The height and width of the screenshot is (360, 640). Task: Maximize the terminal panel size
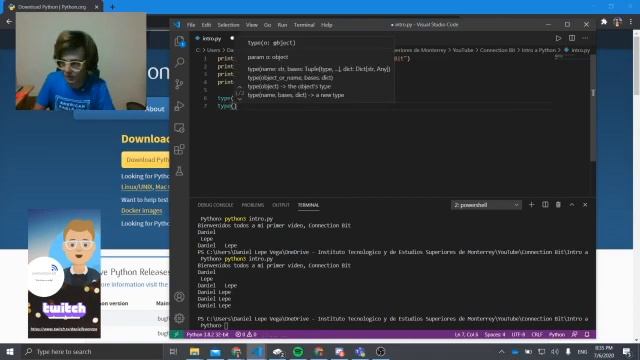(572, 204)
